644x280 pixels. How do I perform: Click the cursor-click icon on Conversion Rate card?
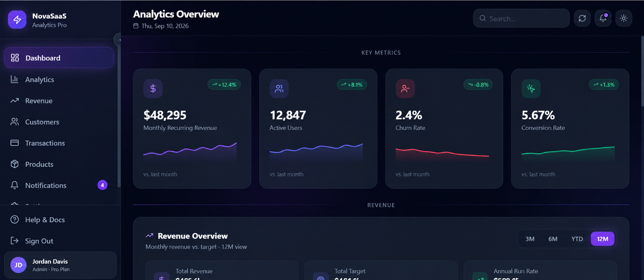(531, 88)
